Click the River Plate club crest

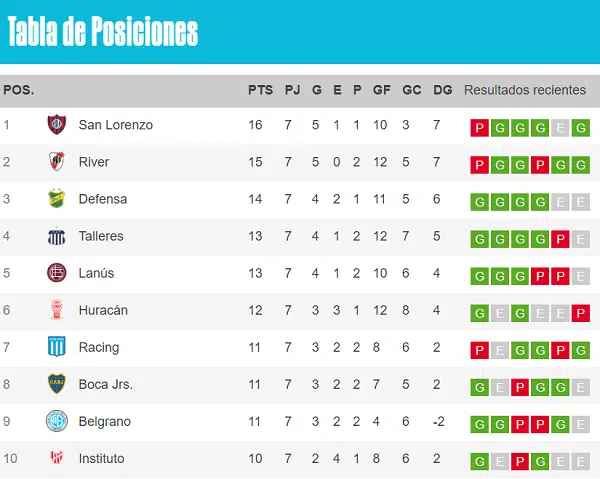[x=57, y=161]
